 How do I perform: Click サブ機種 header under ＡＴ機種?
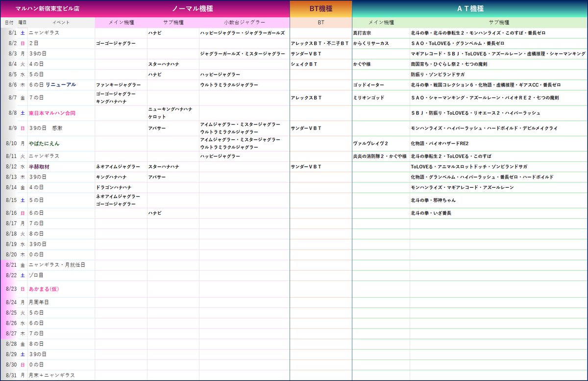click(x=499, y=23)
